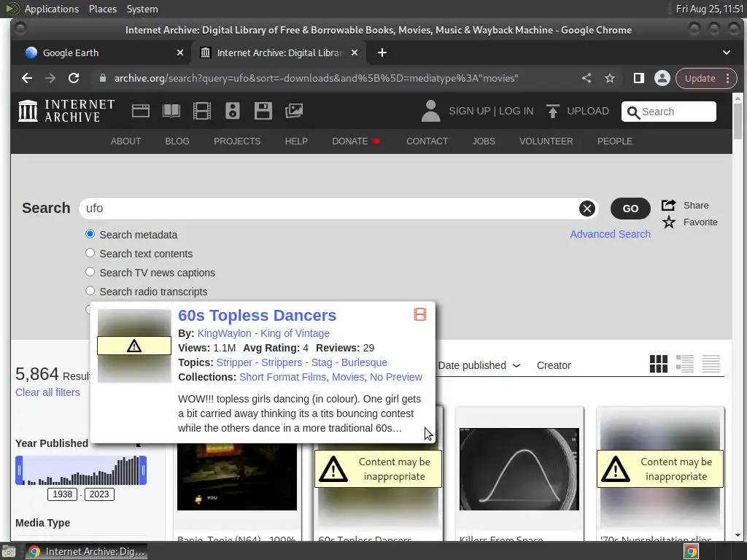Reload the current page
747x560 pixels.
click(x=74, y=78)
